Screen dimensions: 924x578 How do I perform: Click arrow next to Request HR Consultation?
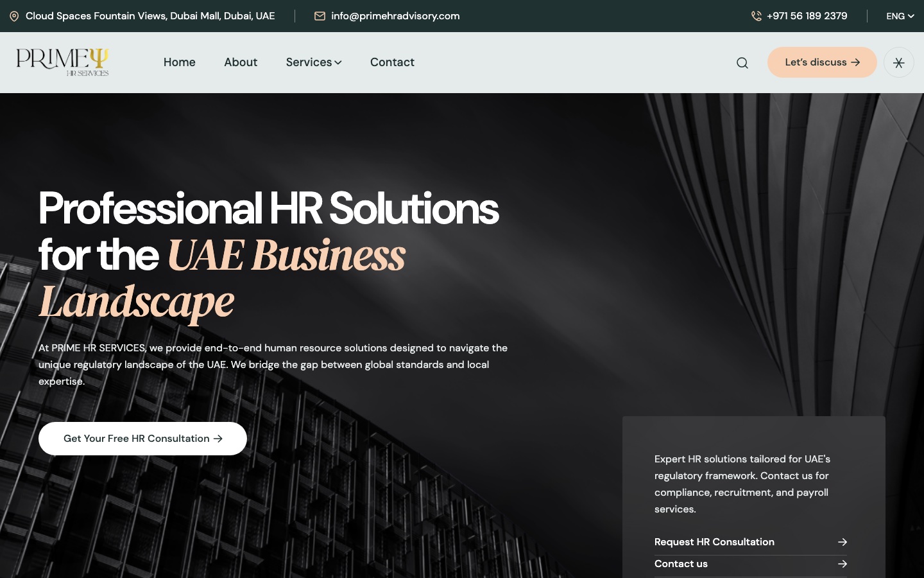click(x=843, y=542)
